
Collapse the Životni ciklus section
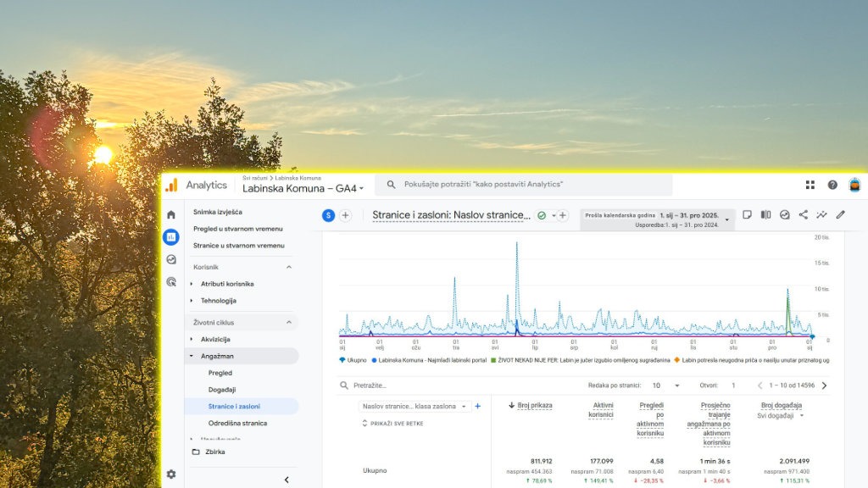[x=288, y=323]
